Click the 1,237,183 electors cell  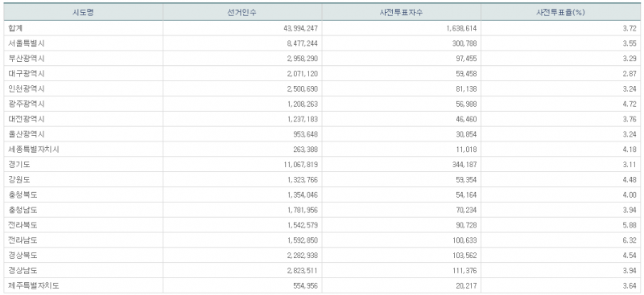303,120
